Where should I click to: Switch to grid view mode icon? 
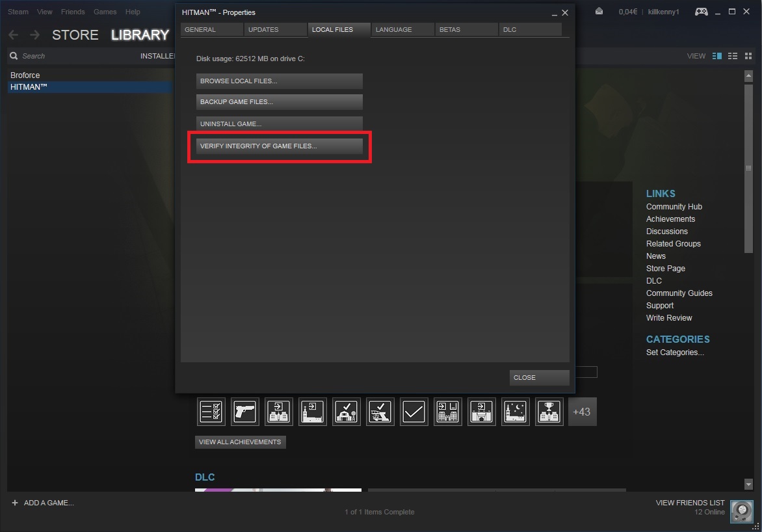tap(748, 56)
